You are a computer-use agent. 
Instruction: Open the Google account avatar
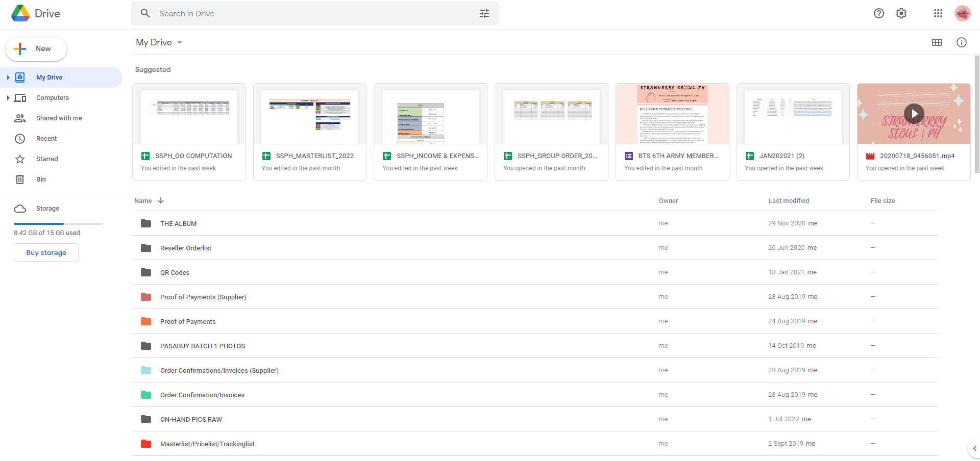(962, 13)
